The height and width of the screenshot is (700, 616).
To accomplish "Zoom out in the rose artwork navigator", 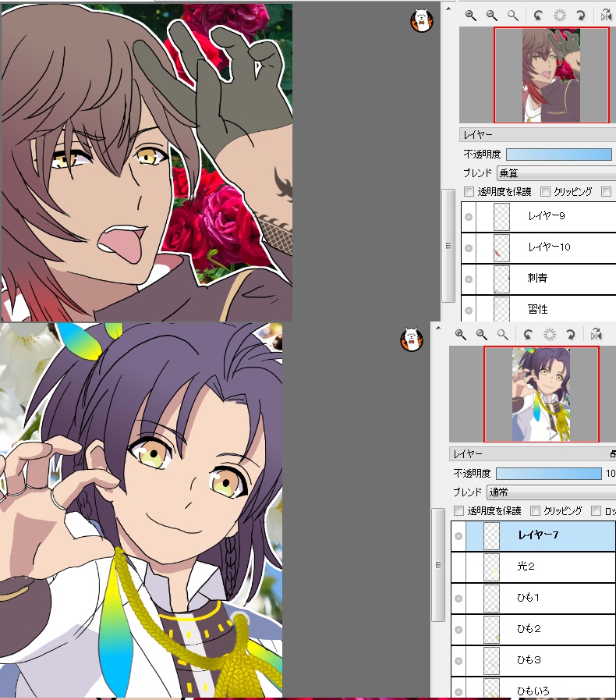I will (x=491, y=16).
